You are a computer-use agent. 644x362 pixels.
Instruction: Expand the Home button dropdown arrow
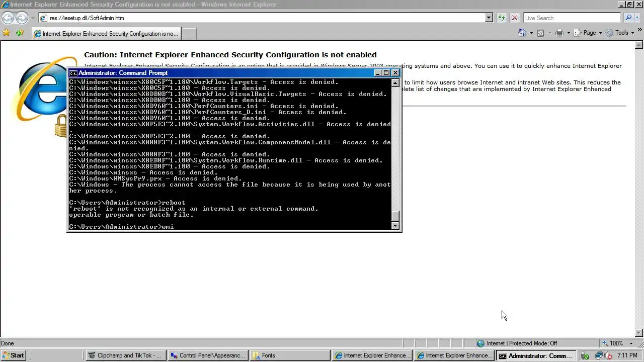531,33
